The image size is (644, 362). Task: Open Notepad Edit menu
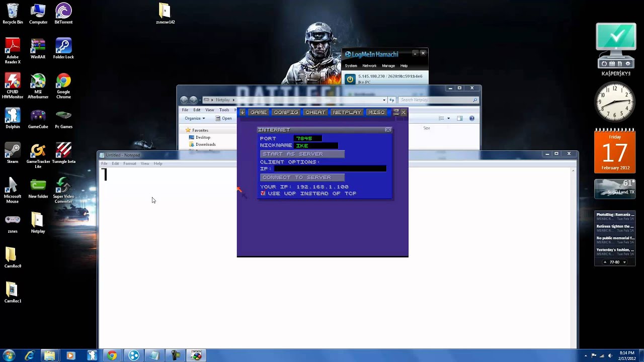point(115,163)
